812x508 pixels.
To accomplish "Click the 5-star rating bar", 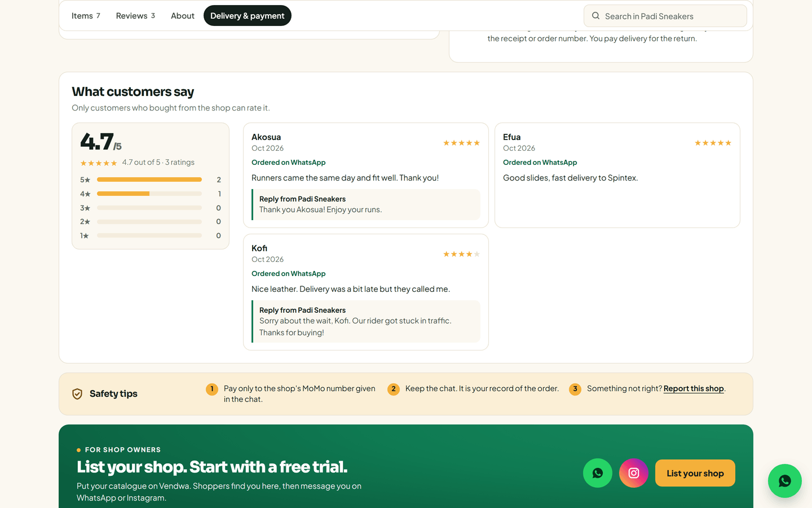I will point(149,179).
